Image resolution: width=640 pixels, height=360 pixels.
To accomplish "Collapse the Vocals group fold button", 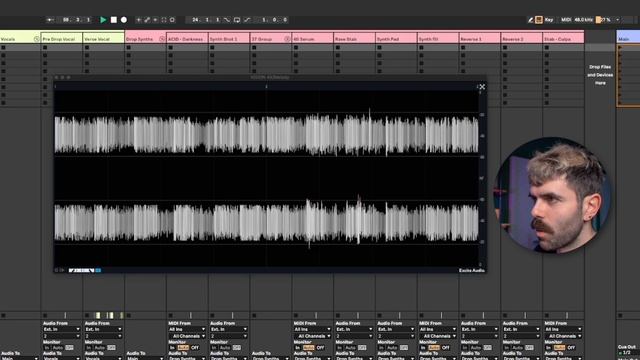I will tap(36, 39).
